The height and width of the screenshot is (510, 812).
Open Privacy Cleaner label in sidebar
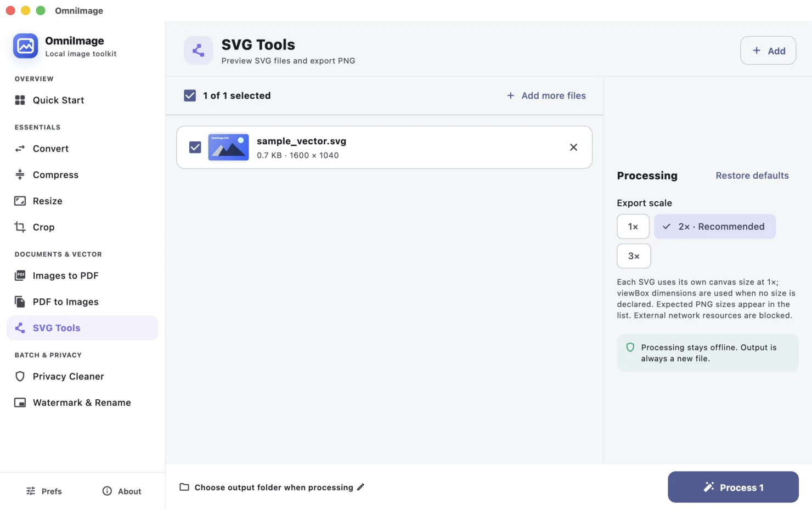69,376
